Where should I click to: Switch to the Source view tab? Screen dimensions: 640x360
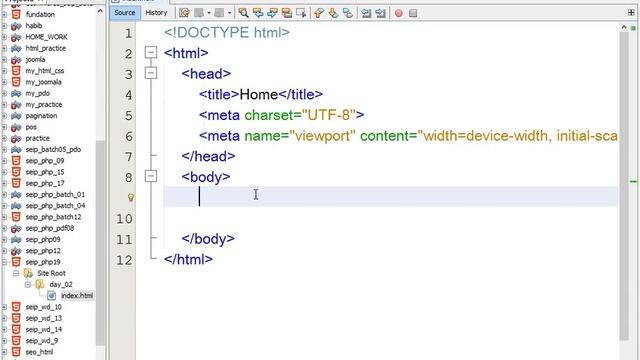click(x=124, y=13)
